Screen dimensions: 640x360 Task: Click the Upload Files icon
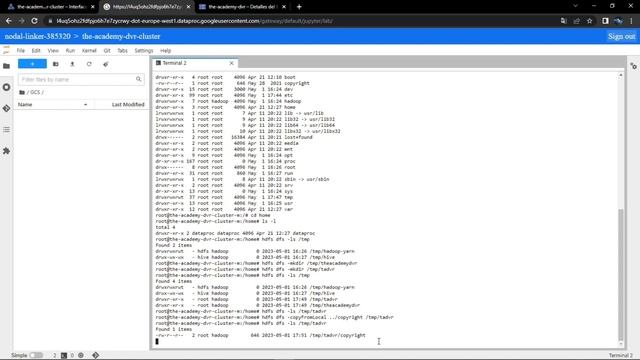(x=72, y=64)
